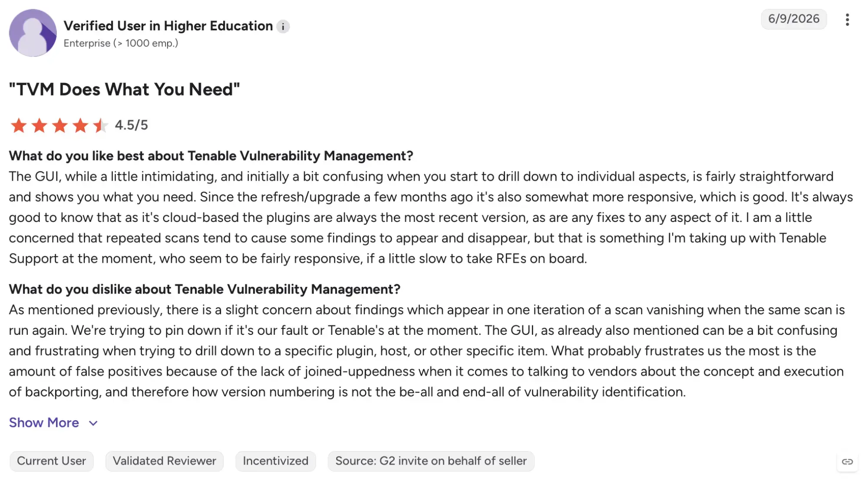Click the Enterprise (> 1000 emp.) label
This screenshot has height=485, width=868.
coord(121,43)
